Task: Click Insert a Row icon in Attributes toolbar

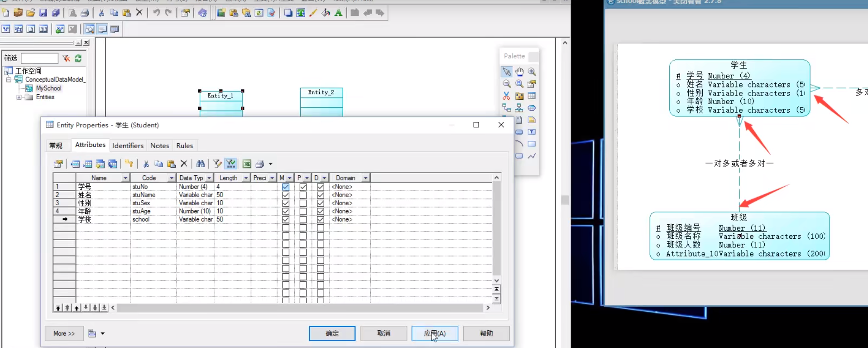Action: click(75, 164)
